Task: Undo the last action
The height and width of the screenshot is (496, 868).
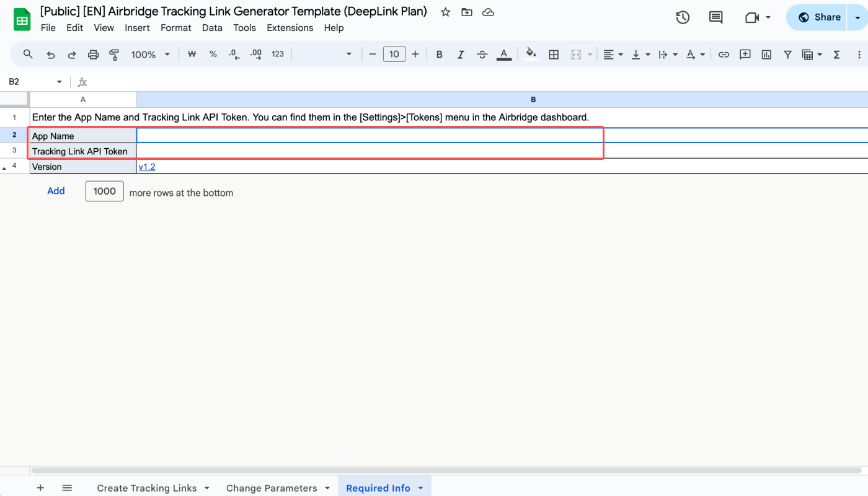Action: [51, 55]
